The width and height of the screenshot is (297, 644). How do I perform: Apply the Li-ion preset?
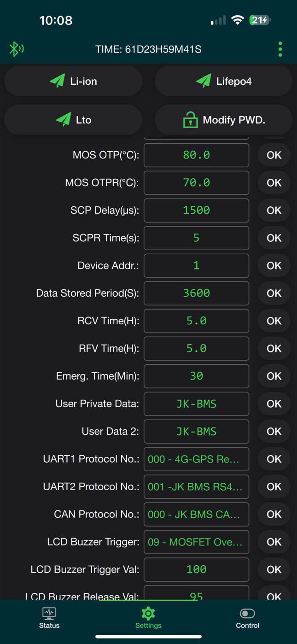pyautogui.click(x=73, y=81)
